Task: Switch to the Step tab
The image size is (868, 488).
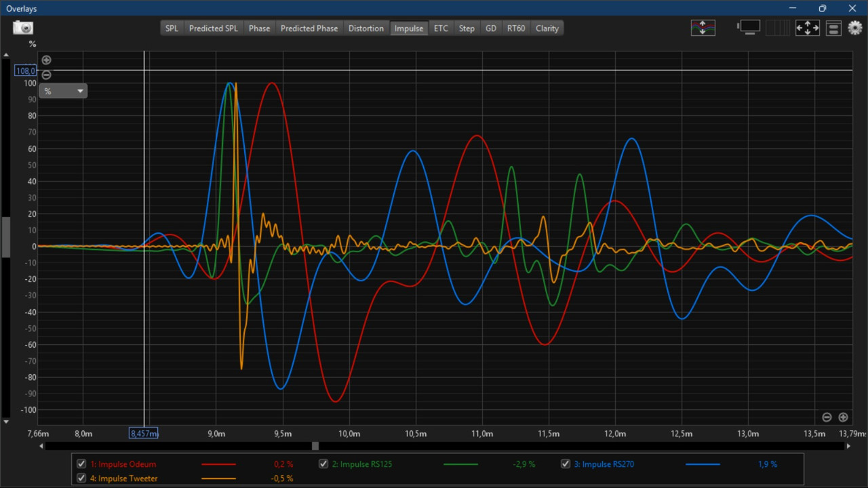Action: click(467, 28)
